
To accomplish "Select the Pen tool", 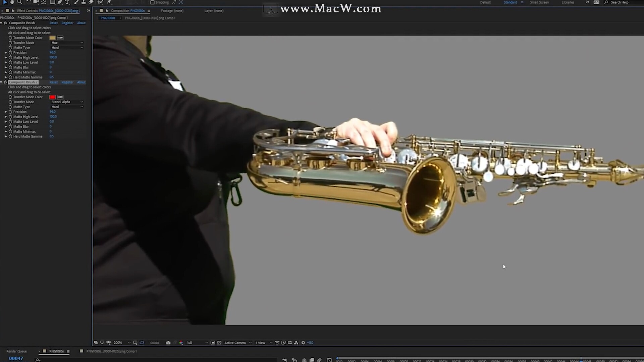I will (60, 2).
